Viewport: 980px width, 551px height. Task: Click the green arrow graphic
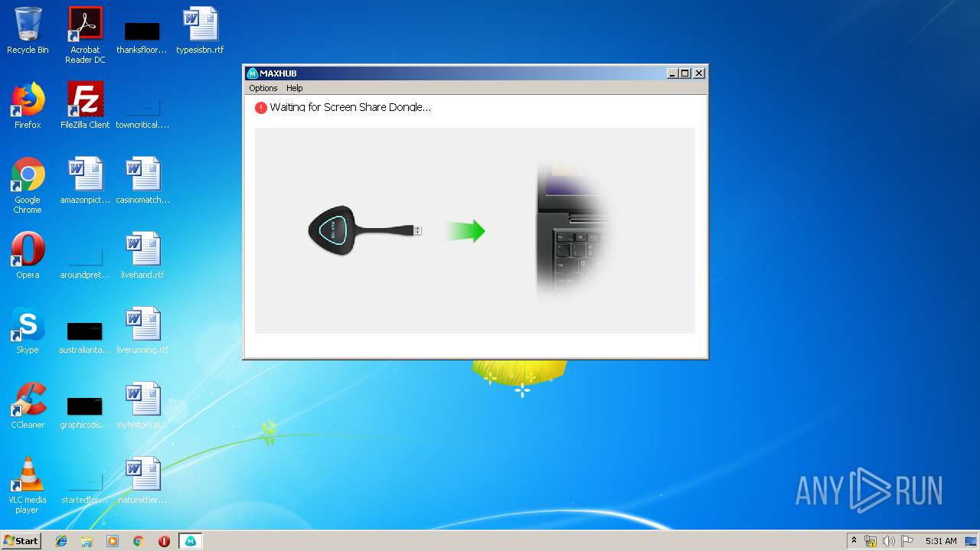tap(465, 230)
